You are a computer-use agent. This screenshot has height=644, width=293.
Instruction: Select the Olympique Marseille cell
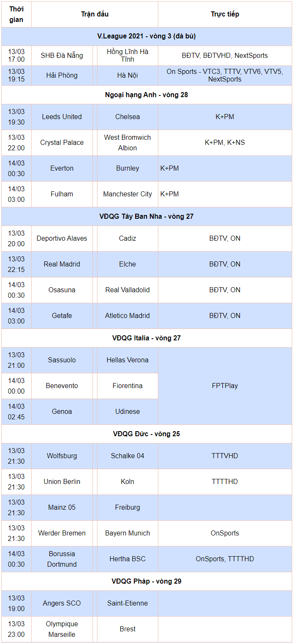click(x=62, y=629)
